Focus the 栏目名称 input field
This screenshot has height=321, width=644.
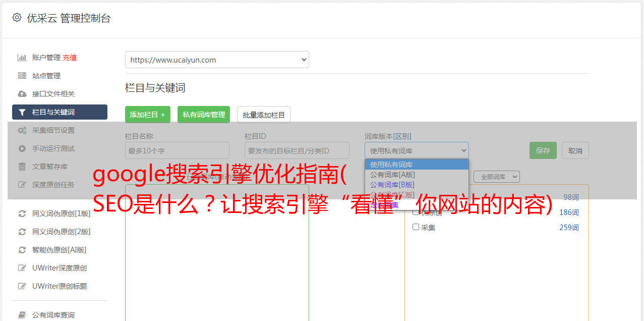177,150
